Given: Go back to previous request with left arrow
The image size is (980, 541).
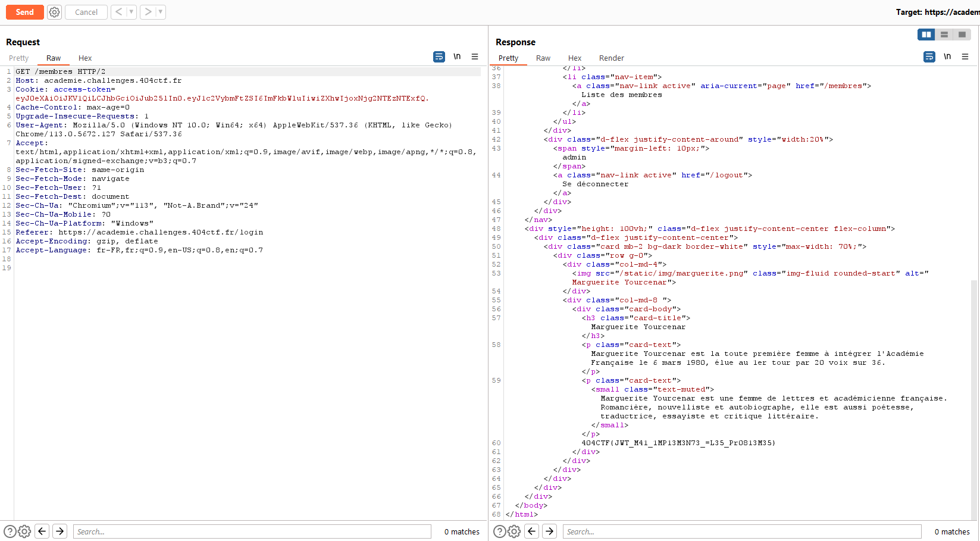Looking at the screenshot, I should (118, 12).
